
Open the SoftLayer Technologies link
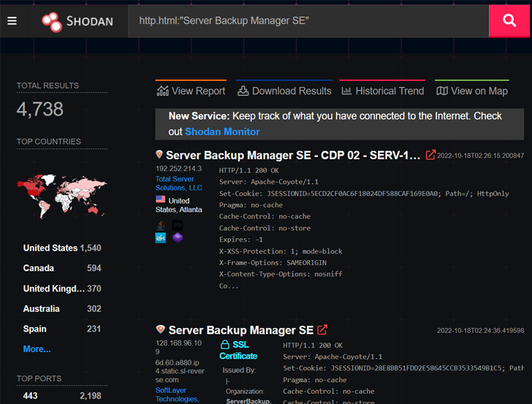pos(177,395)
